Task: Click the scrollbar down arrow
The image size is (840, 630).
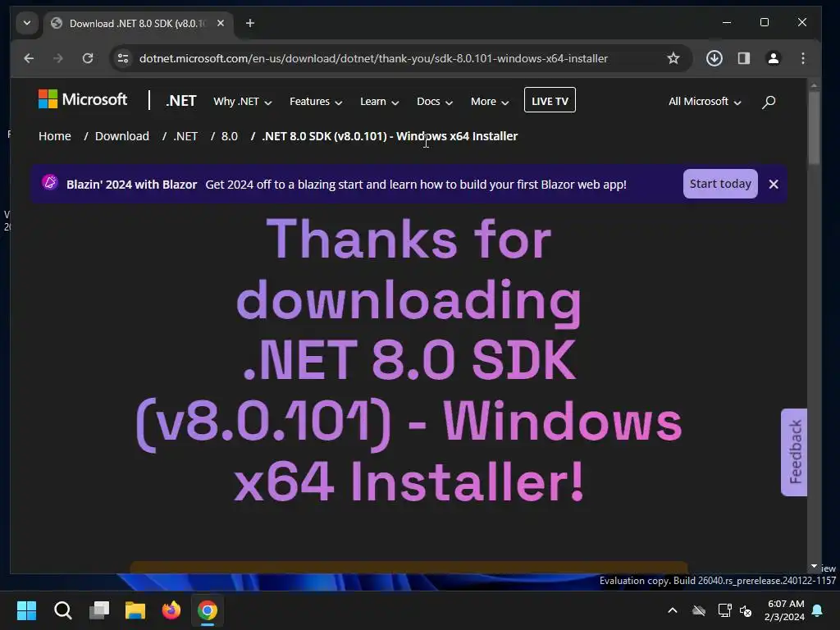Action: pos(814,566)
